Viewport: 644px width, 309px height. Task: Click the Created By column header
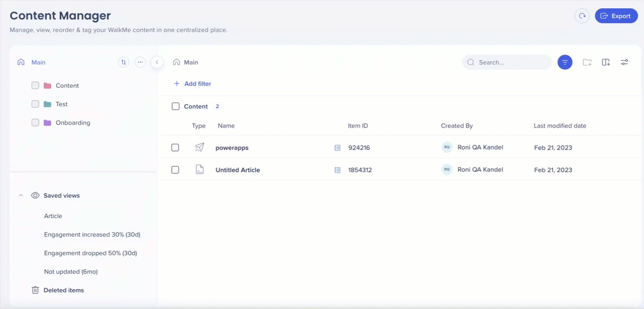point(457,126)
